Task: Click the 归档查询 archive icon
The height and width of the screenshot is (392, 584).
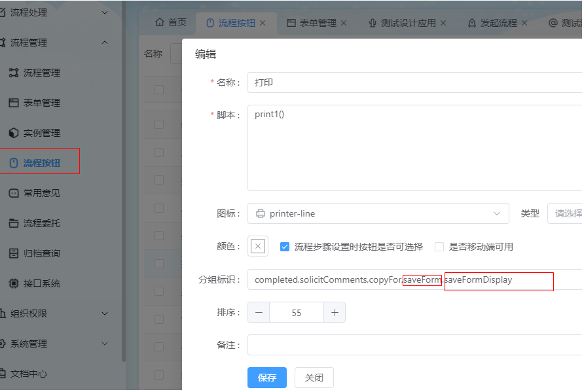Action: click(x=14, y=253)
